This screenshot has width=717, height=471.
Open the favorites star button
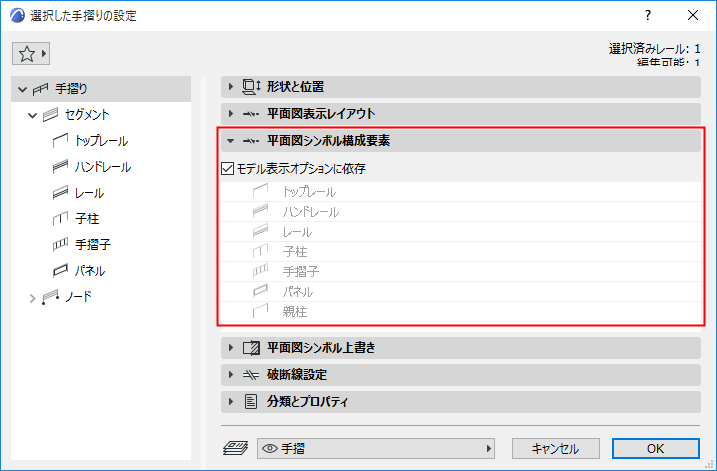point(31,54)
